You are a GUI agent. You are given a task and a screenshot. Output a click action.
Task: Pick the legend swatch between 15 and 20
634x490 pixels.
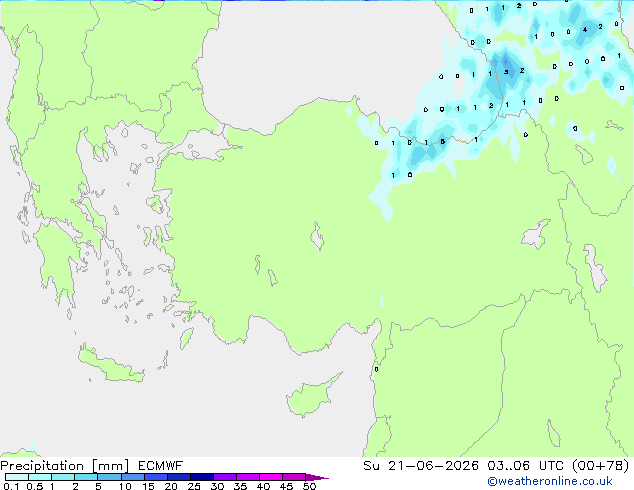(x=156, y=477)
